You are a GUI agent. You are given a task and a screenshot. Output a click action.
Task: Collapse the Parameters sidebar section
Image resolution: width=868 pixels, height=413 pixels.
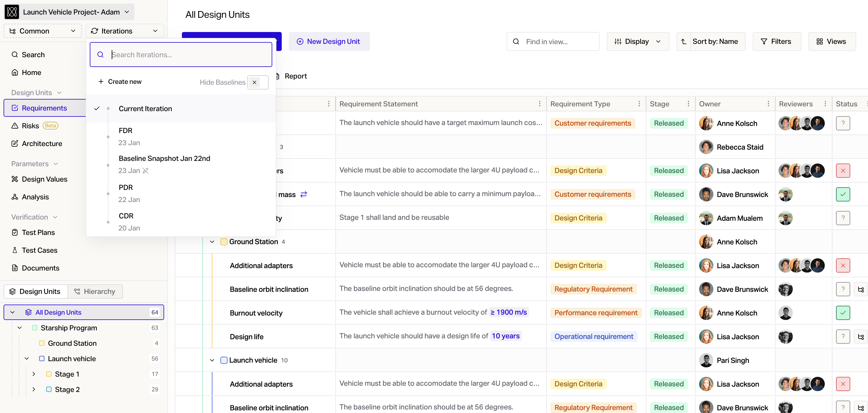(56, 164)
